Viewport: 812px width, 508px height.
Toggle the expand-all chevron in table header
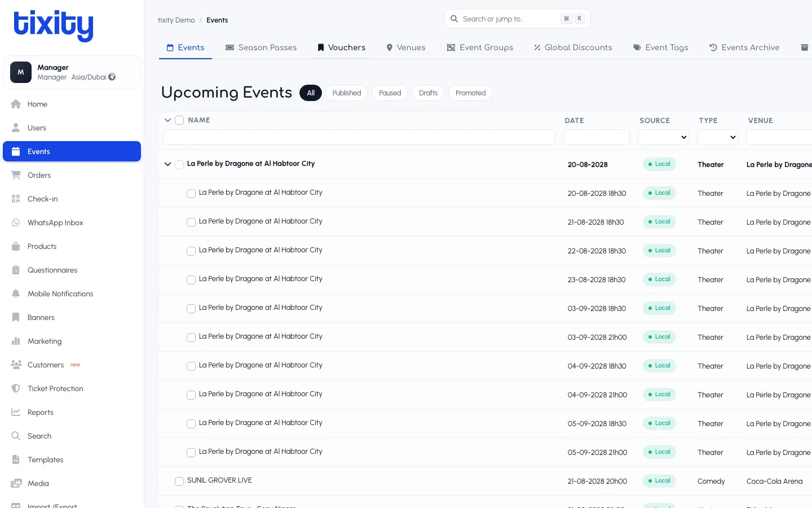click(167, 120)
